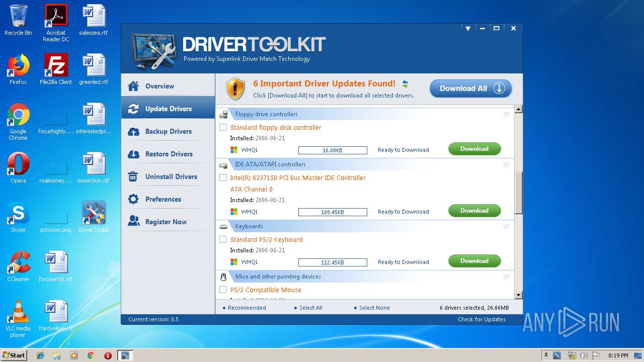The width and height of the screenshot is (644, 362).
Task: Click the 188.45KB download progress bar
Action: coord(333,212)
